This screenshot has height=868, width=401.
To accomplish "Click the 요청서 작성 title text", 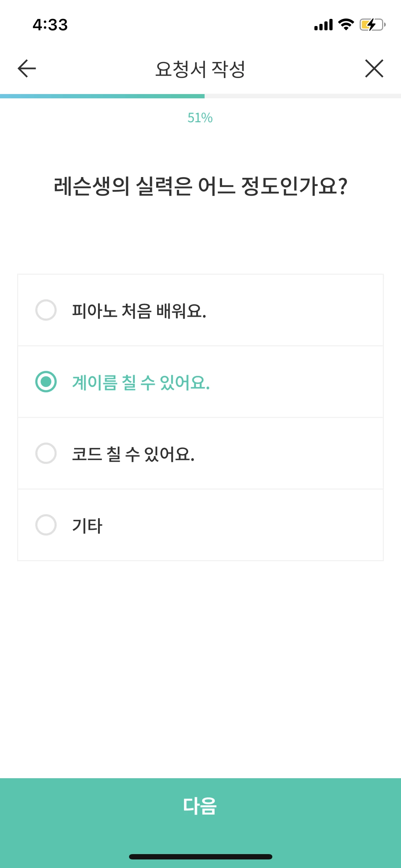I will tap(200, 68).
